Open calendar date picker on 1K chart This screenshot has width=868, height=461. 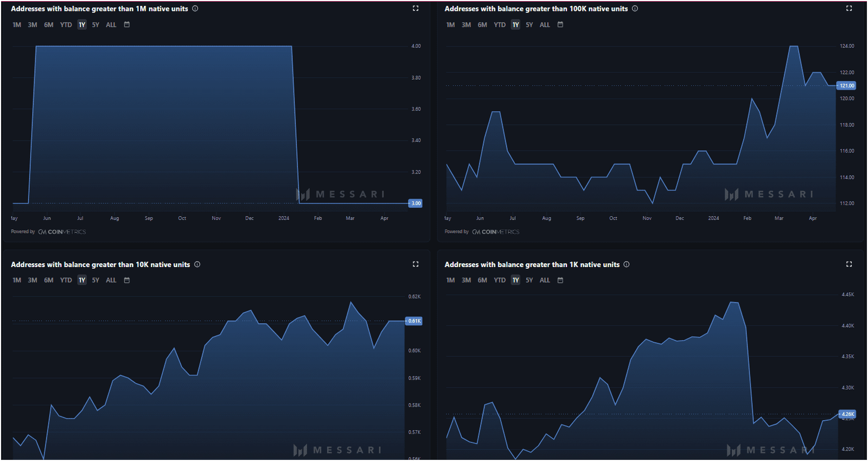coord(560,280)
